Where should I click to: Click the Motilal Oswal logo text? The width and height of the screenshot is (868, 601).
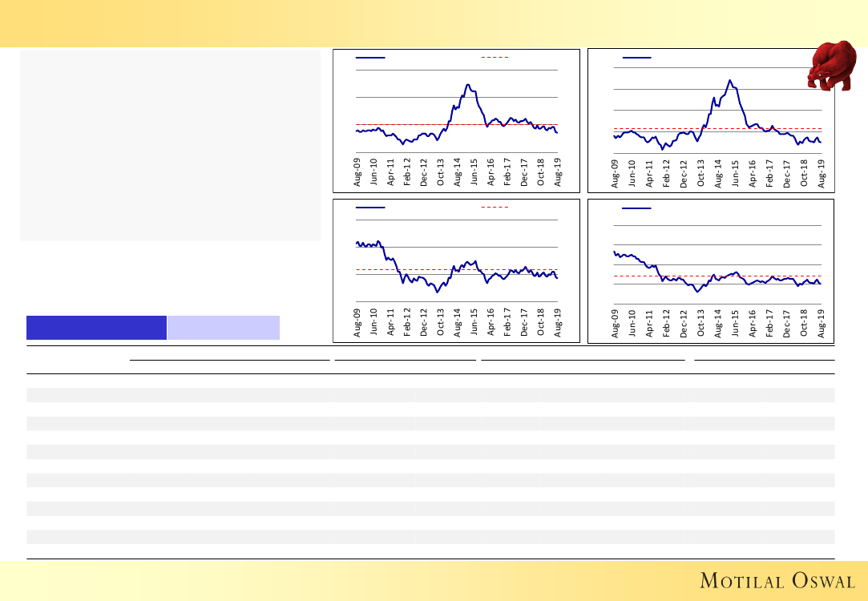[773, 580]
